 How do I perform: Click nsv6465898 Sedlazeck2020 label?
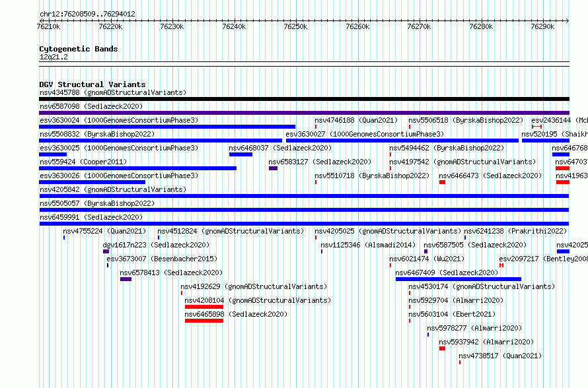pos(237,314)
